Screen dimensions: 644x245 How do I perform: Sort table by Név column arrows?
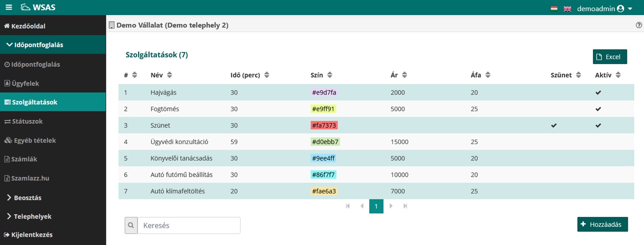coord(169,75)
